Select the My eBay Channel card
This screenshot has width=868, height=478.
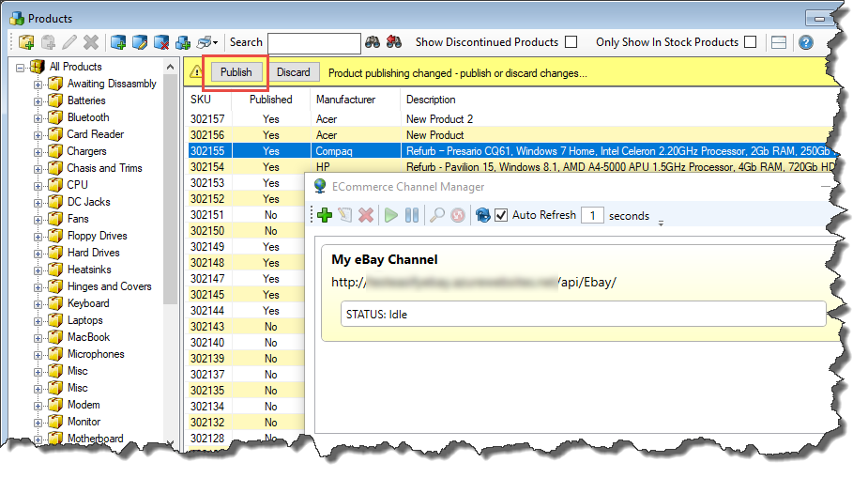point(580,292)
